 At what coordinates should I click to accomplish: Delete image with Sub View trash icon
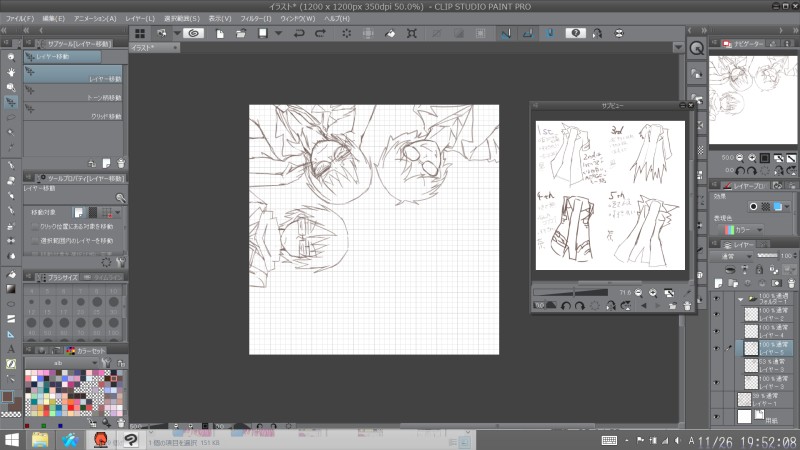[687, 305]
